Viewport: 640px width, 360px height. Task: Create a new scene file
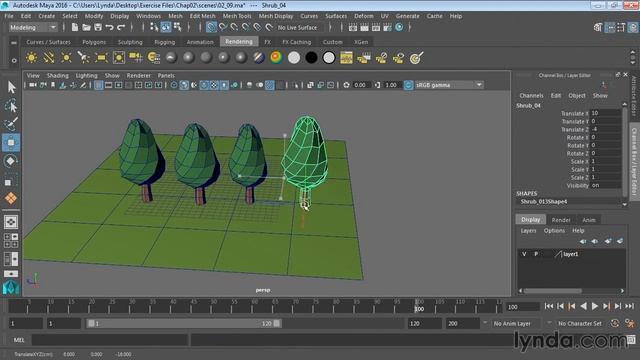coord(75,27)
